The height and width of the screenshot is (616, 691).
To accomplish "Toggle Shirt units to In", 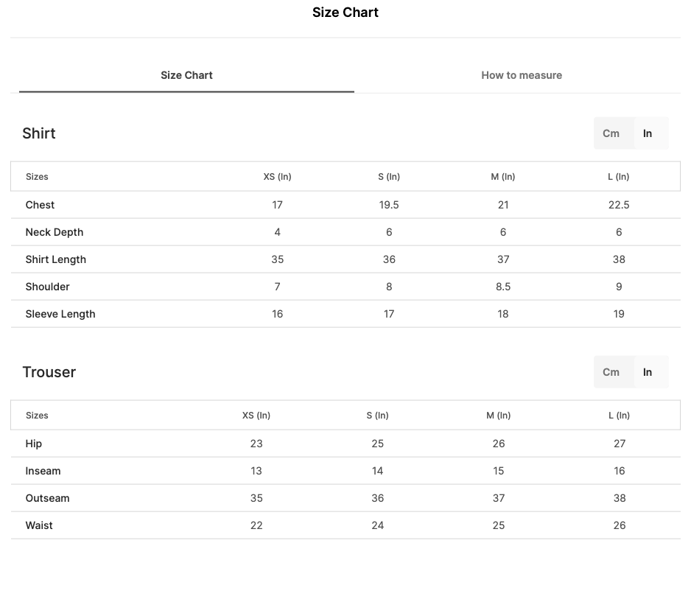I will pos(647,133).
